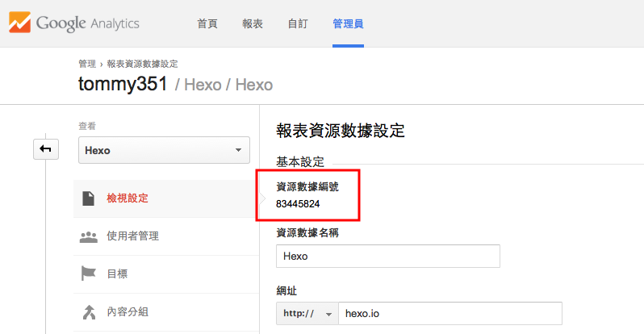Click the document icon beside 檢視設定

pos(88,198)
